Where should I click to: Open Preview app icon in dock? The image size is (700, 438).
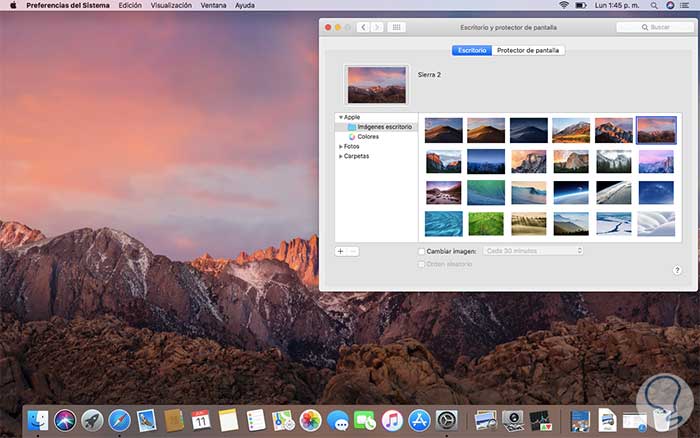tap(486, 421)
